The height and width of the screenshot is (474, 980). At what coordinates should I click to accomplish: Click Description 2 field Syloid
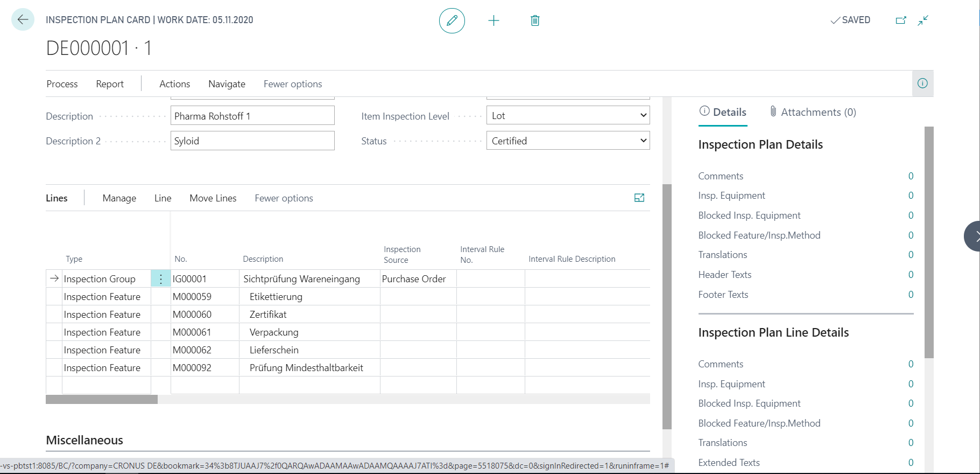252,141
